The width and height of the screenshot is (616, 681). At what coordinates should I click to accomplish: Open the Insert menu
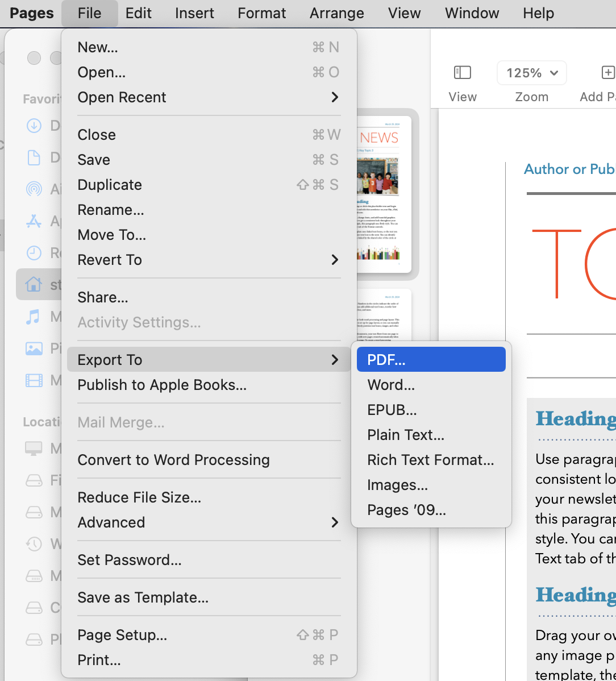(194, 13)
